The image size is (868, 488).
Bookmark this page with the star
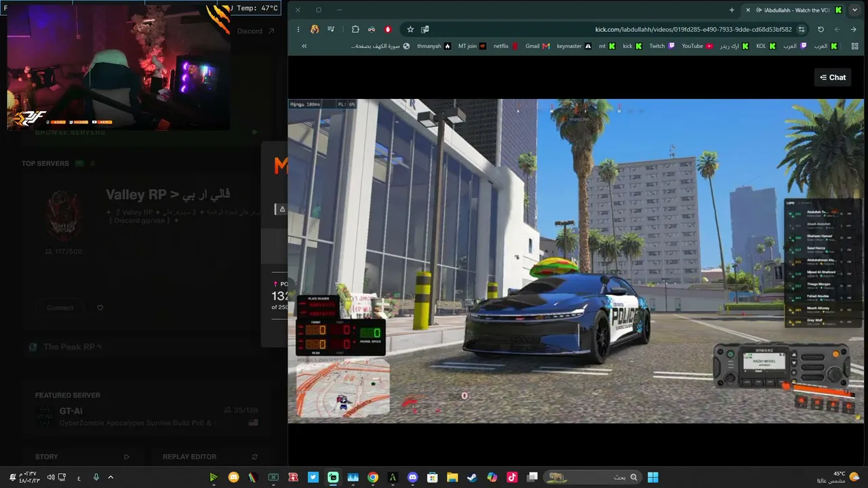(410, 29)
